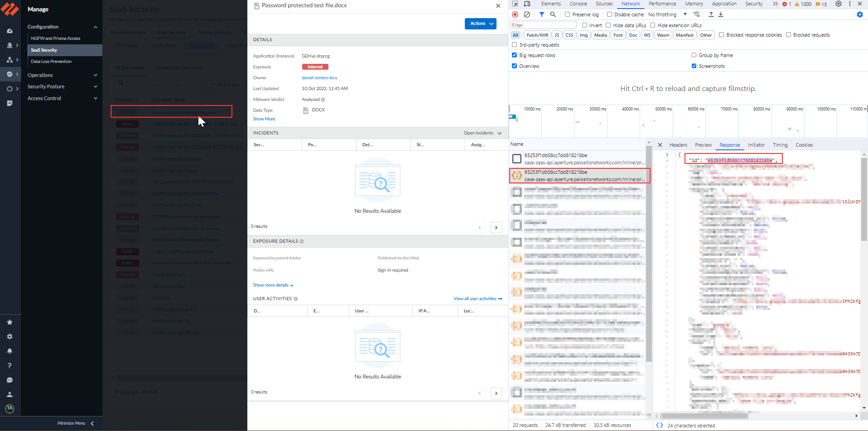
Task: Switch to the Console tab in DevTools
Action: click(x=578, y=4)
